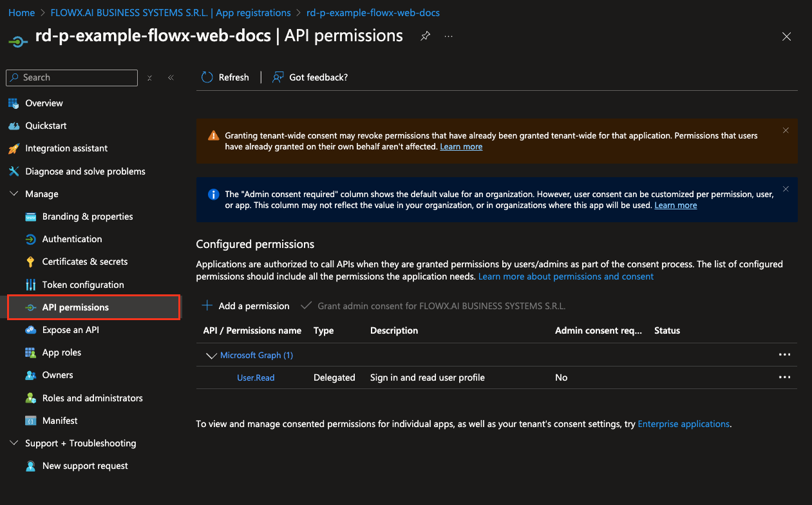
Task: Collapse the Support + Troubleshooting section
Action: 14,443
